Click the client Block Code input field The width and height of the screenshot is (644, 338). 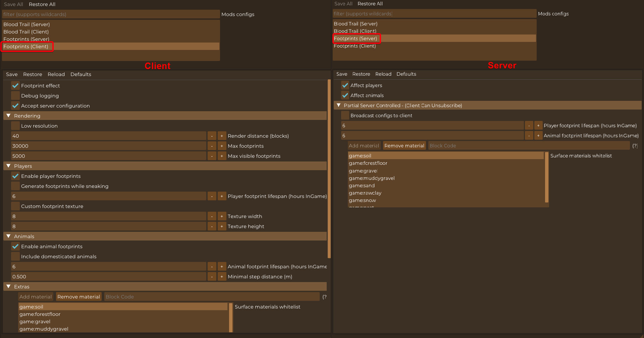(x=211, y=297)
